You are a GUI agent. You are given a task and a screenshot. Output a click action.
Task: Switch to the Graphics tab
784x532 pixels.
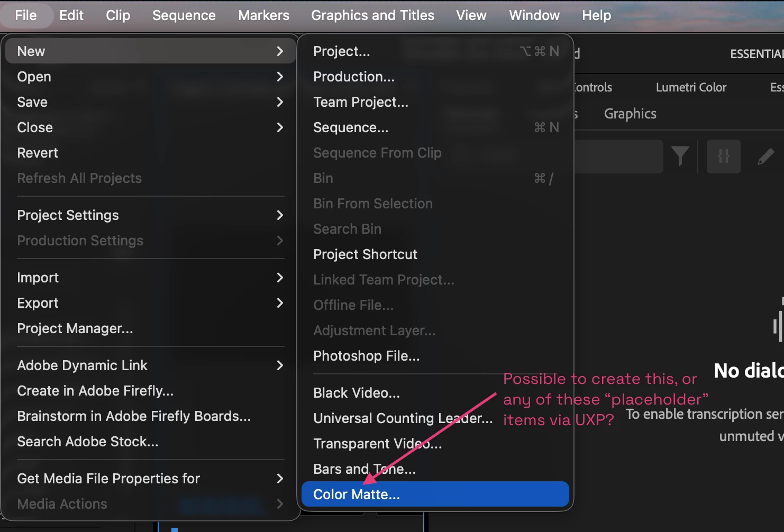[630, 114]
